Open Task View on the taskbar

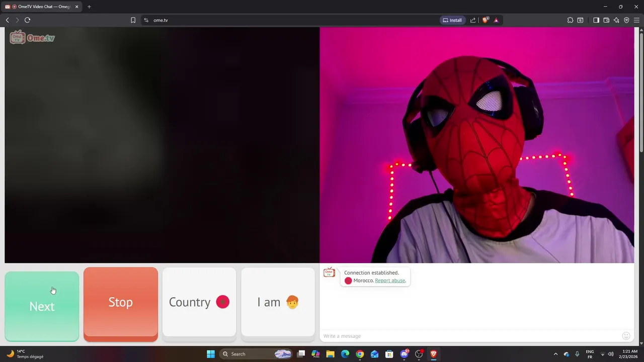coord(301,354)
